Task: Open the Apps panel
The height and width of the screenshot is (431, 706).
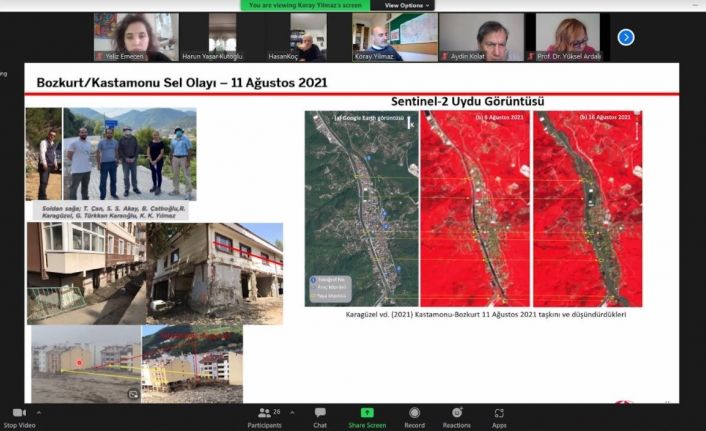Action: pos(499,413)
